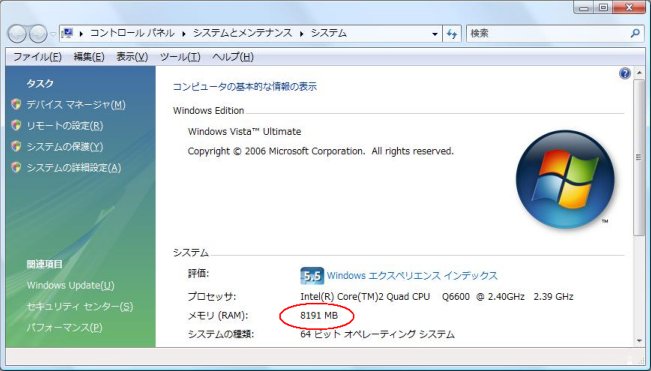Image resolution: width=651 pixels, height=371 pixels.
Task: Minimize the system window
Action: tap(584, 7)
